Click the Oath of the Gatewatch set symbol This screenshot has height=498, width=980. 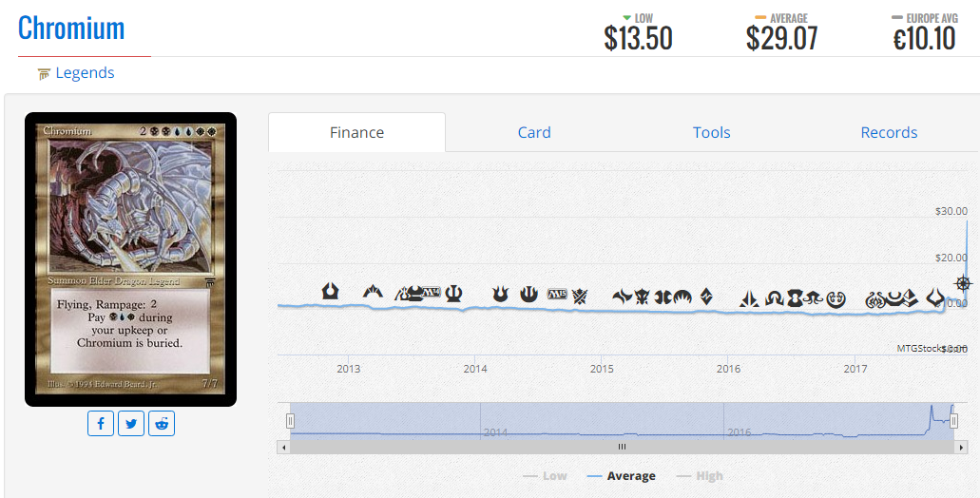click(x=749, y=298)
